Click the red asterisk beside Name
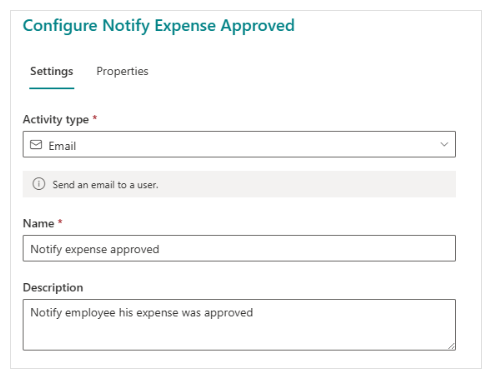Viewport: 491px width, 377px height. pos(60,221)
